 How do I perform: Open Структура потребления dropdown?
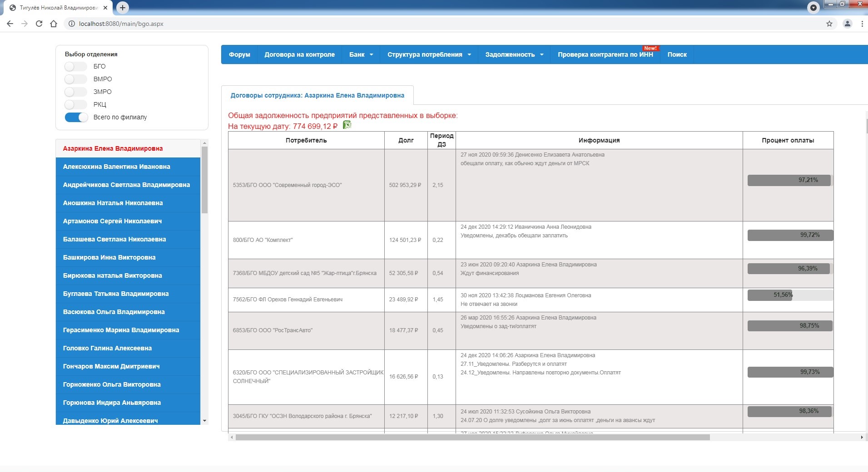429,54
